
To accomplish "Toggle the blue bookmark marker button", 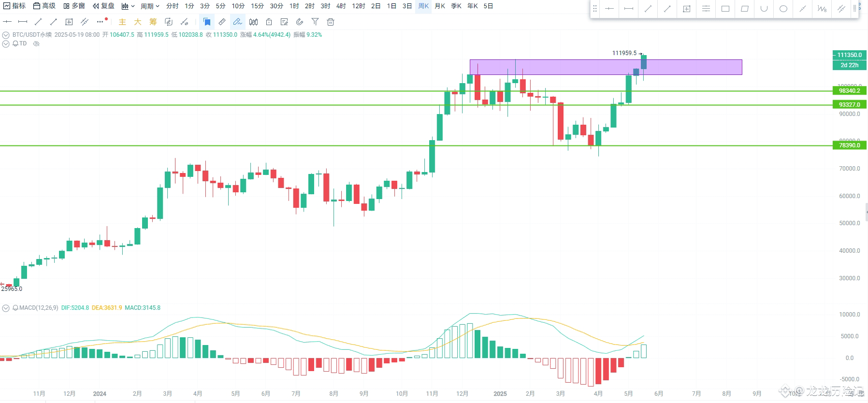I will (x=207, y=22).
